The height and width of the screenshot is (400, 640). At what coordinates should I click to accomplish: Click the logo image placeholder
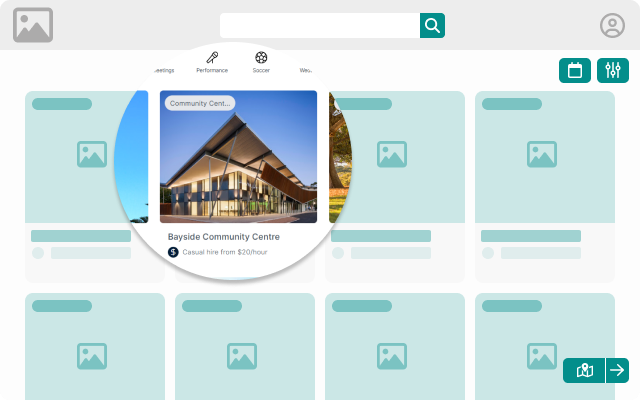coord(33,25)
